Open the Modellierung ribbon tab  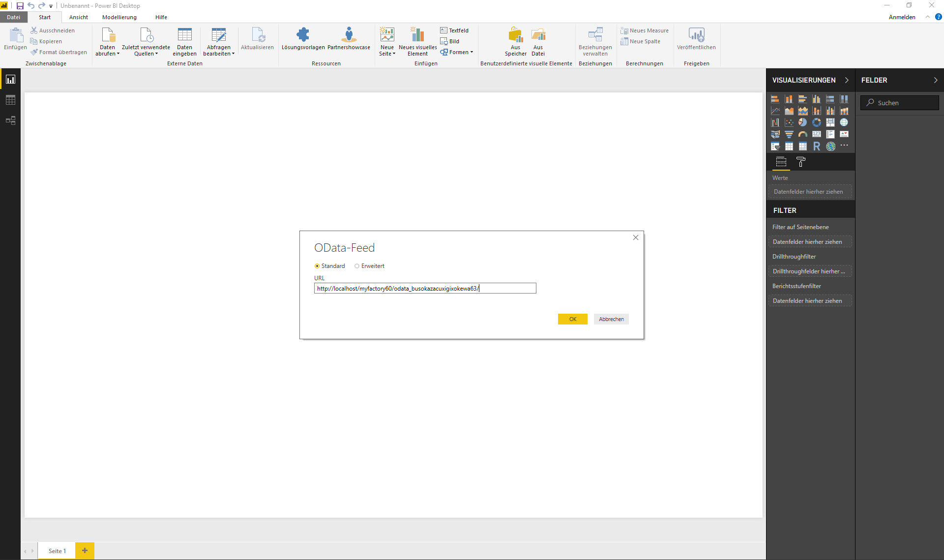pos(119,17)
